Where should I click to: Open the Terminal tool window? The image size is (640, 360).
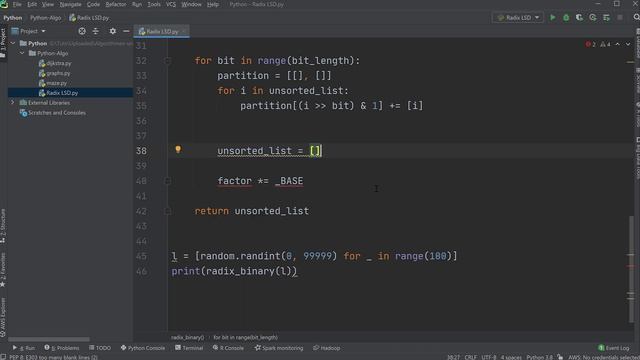point(189,348)
